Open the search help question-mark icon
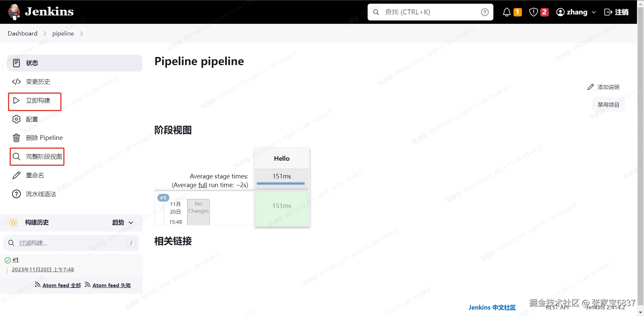Screen dimensions: 644x316 point(485,12)
